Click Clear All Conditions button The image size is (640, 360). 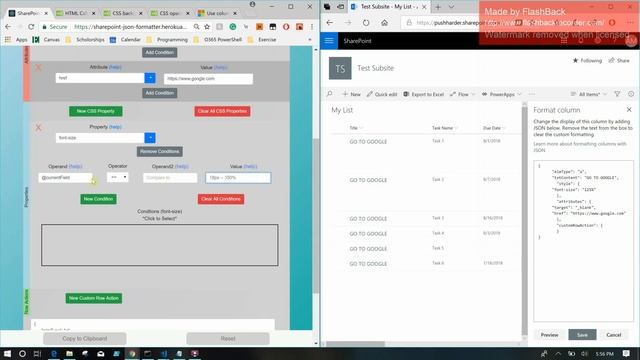click(221, 199)
